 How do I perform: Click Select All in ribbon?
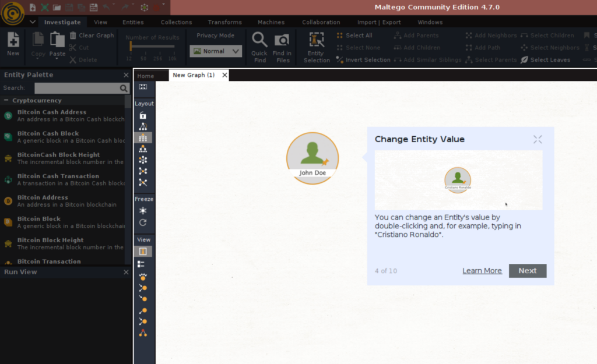point(354,36)
